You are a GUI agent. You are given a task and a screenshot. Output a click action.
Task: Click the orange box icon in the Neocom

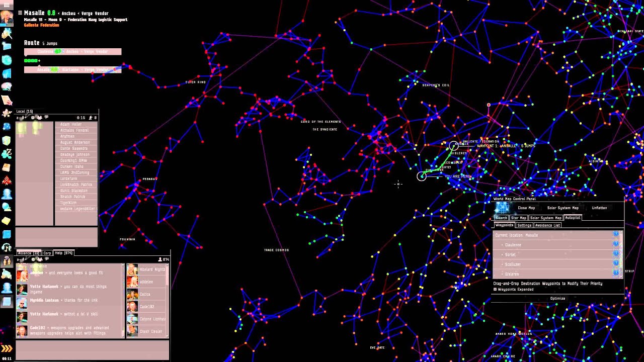[x=7, y=167]
